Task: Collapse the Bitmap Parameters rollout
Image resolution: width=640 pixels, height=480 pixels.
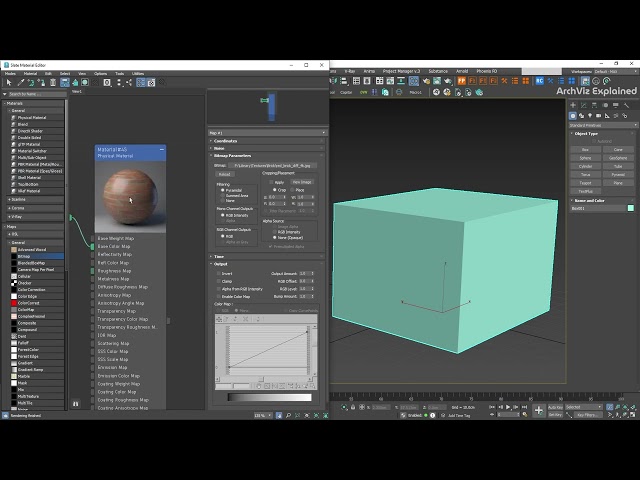Action: (267, 156)
